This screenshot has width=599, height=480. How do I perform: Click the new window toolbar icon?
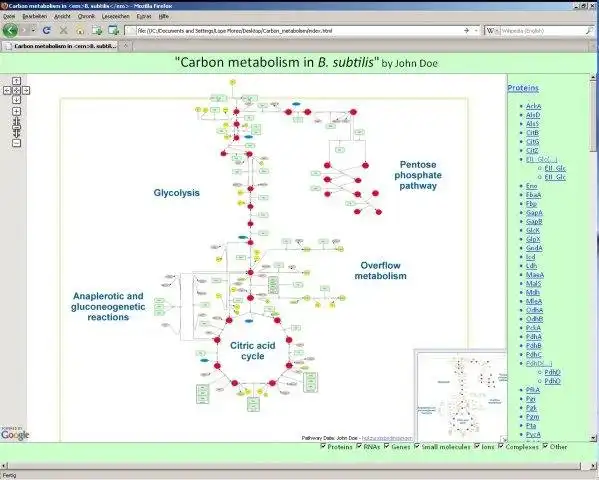(113, 31)
